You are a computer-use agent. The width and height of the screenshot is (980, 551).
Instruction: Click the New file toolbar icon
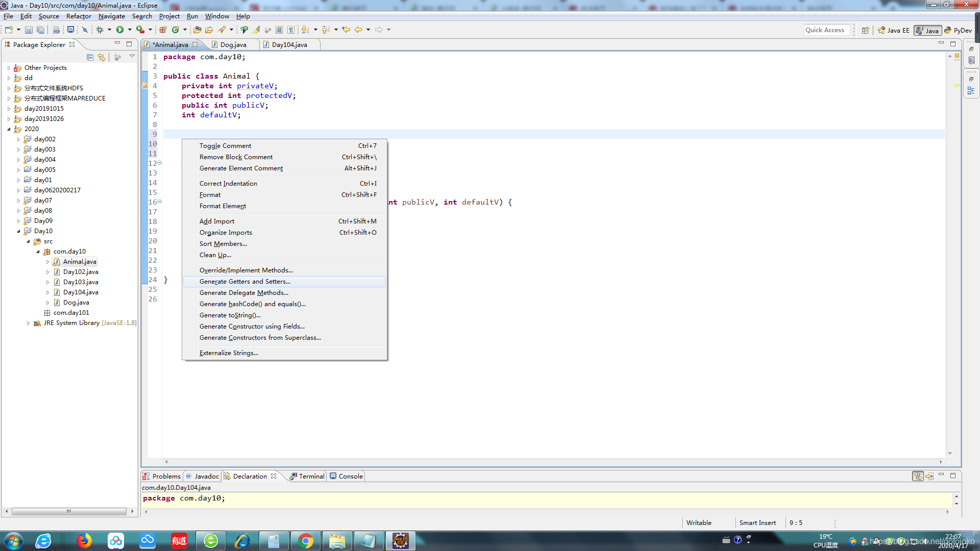9,30
